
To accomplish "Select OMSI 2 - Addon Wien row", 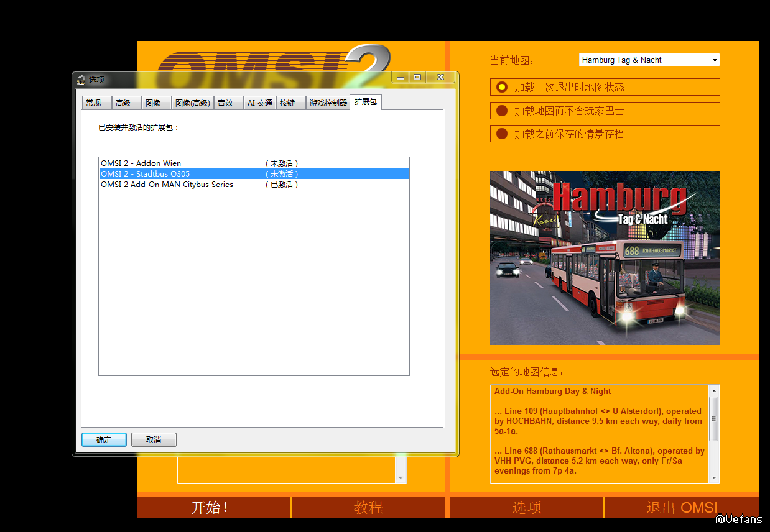I will [254, 163].
